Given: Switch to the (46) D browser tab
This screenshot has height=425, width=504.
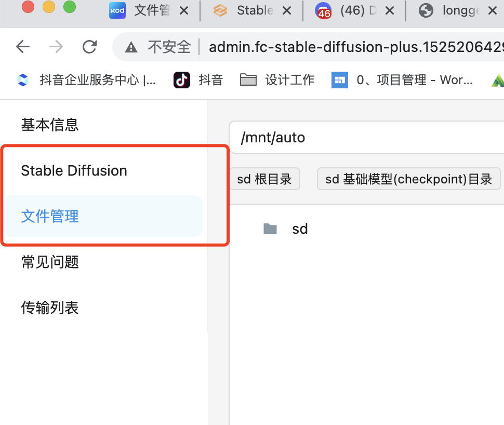Looking at the screenshot, I should 358,10.
